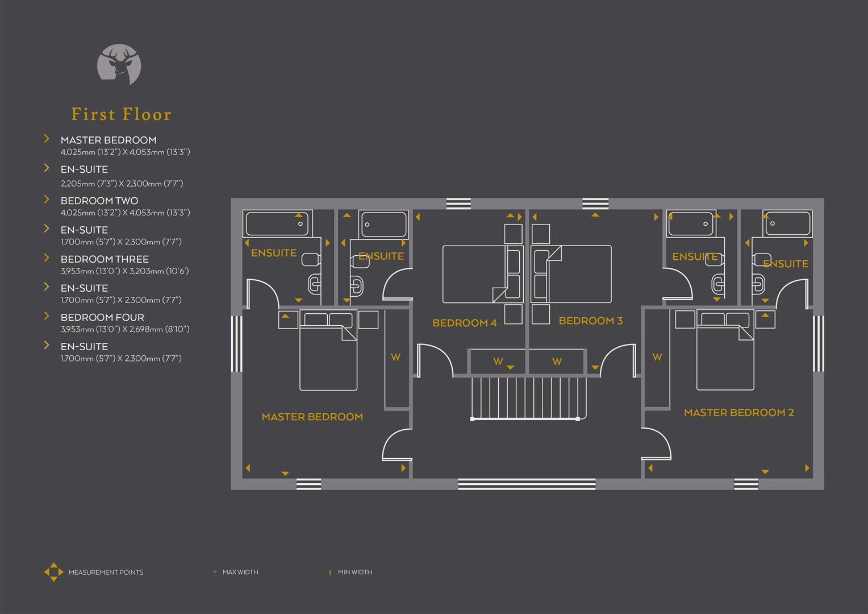Select the MEASUREMENT POINTS legend label
Viewport: 868px width, 614px height.
coord(105,572)
